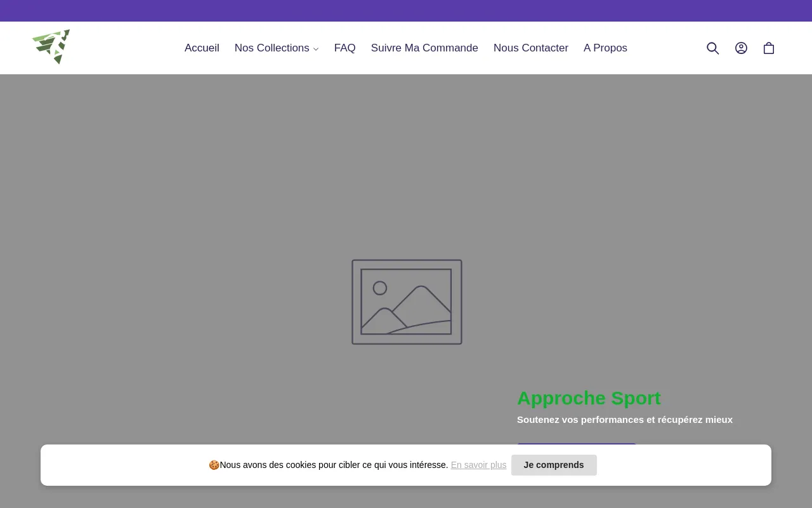Screen dimensions: 812x508
Task: Open the FAQ page
Action: 344,48
